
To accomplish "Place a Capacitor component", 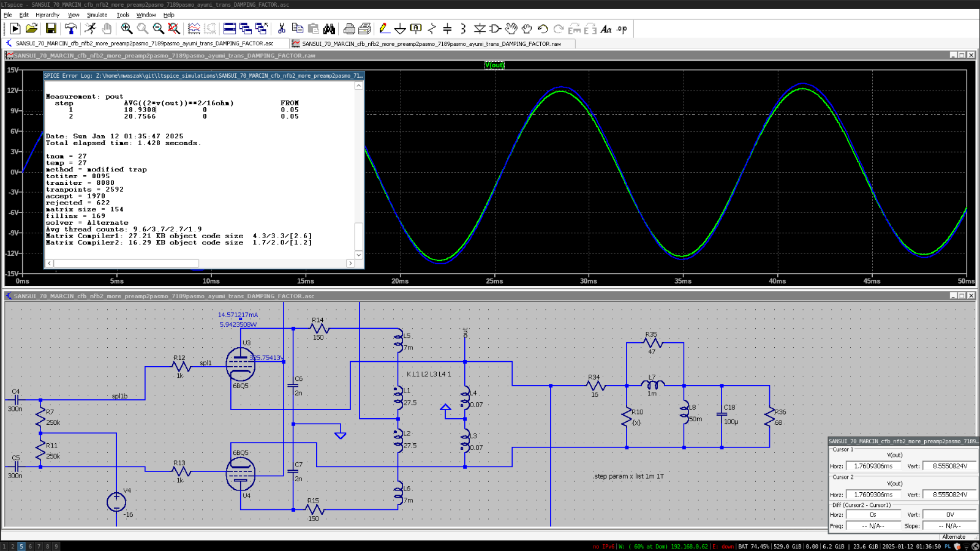I will click(448, 28).
